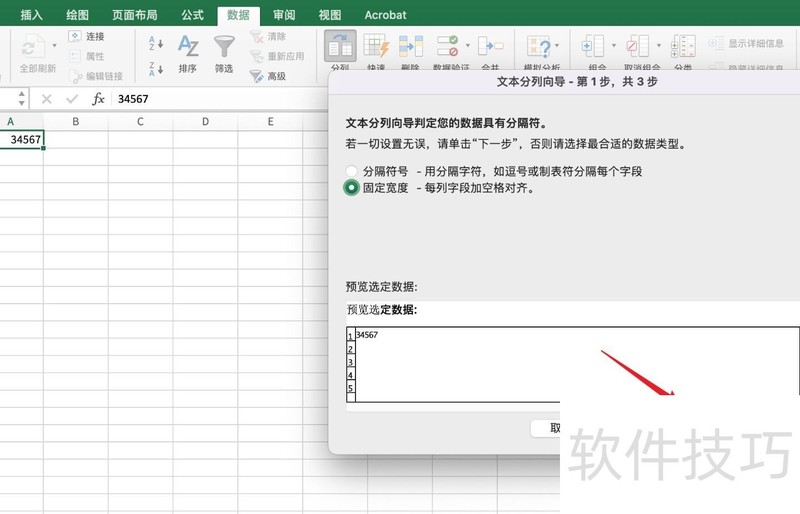
Task: Click 显示详细信息 show detail button
Action: pyautogui.click(x=746, y=43)
